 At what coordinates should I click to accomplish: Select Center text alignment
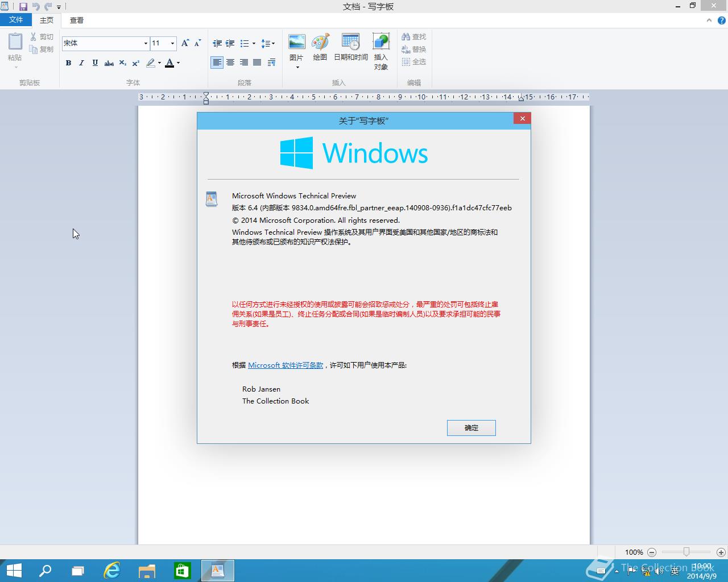click(x=230, y=63)
